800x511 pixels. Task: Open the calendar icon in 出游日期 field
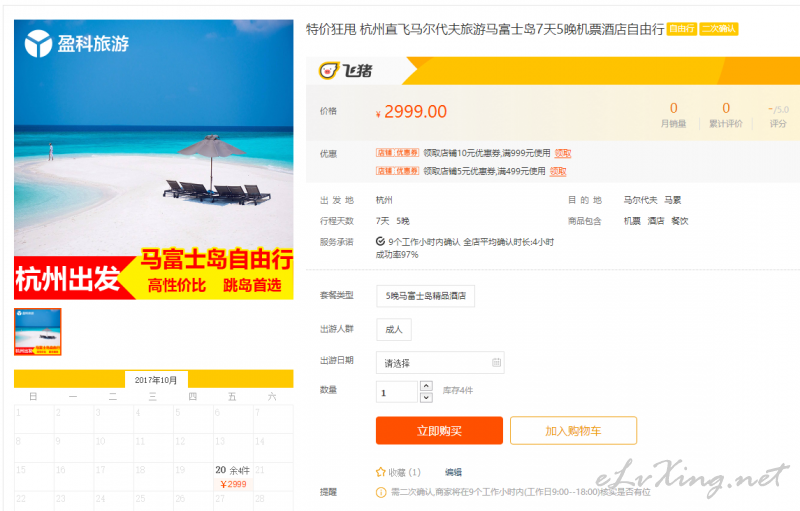point(496,363)
